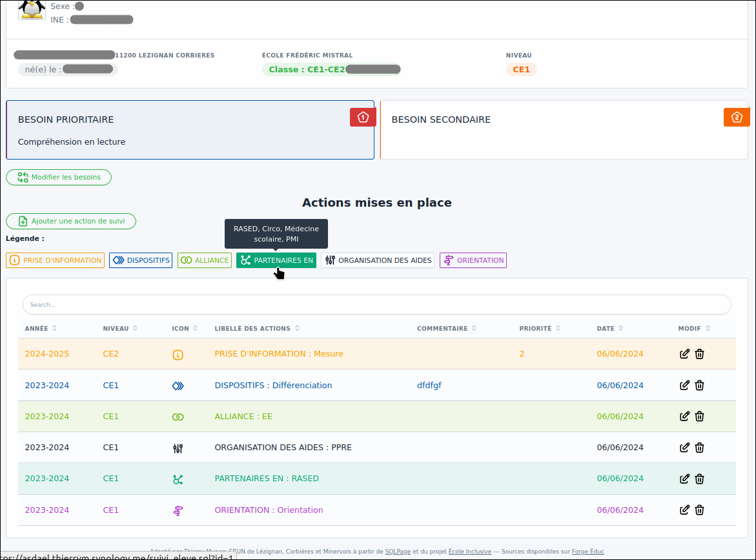Screen dimensions: 756x560
Task: Click the orange CE1 niveau badge
Action: pyautogui.click(x=521, y=70)
